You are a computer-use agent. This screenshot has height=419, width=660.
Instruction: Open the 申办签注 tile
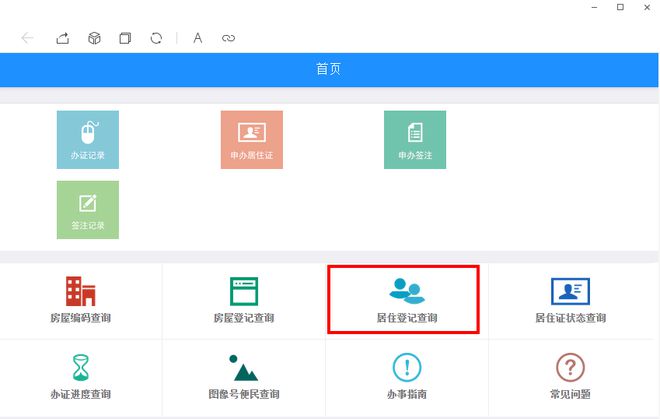click(x=415, y=140)
